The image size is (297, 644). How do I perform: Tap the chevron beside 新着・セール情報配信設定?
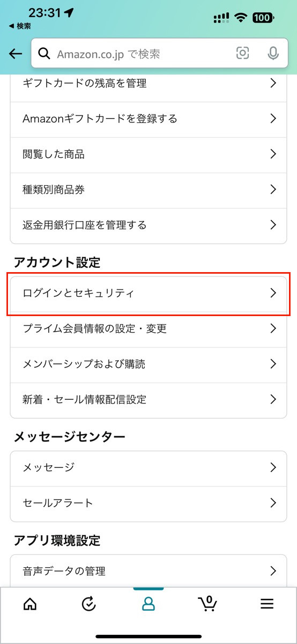point(273,399)
